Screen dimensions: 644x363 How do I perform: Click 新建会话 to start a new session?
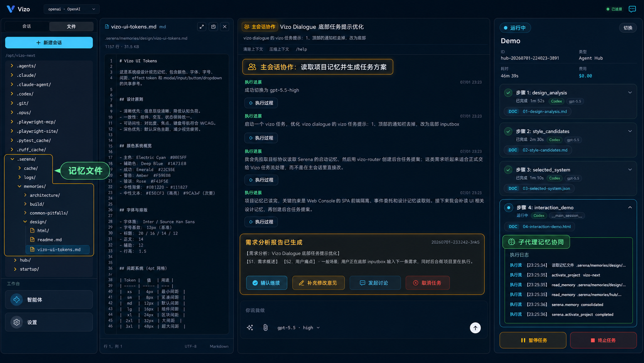tap(49, 42)
